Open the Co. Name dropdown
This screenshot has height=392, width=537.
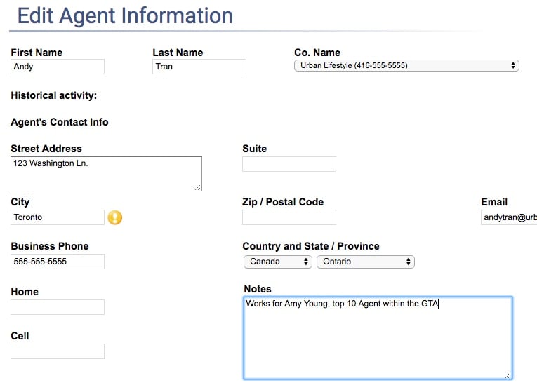coord(406,66)
